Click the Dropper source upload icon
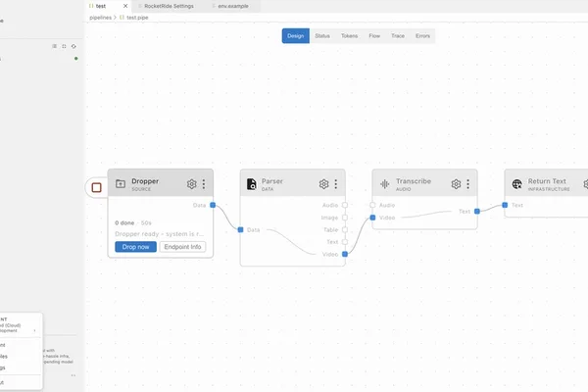Screen dimensions: 588x392 [x=121, y=184]
